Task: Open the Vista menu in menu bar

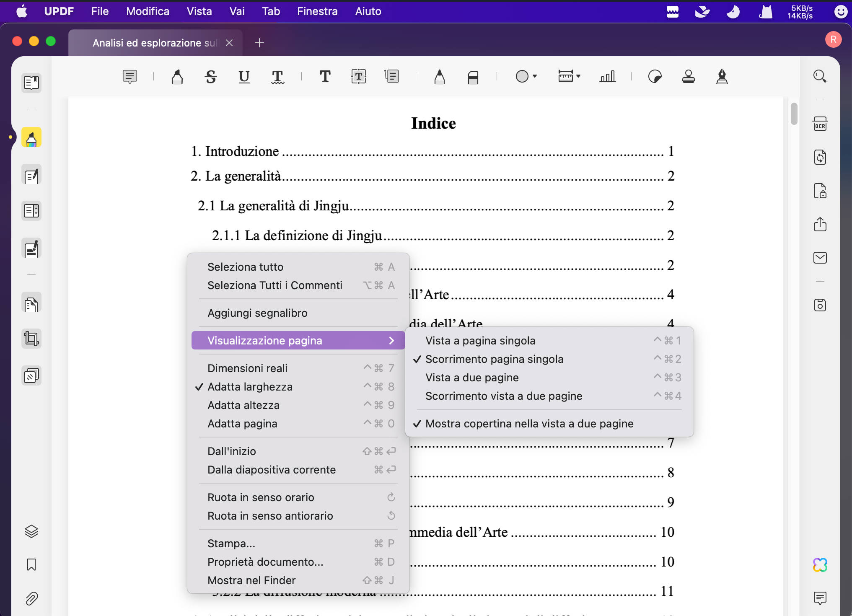Action: coord(199,11)
